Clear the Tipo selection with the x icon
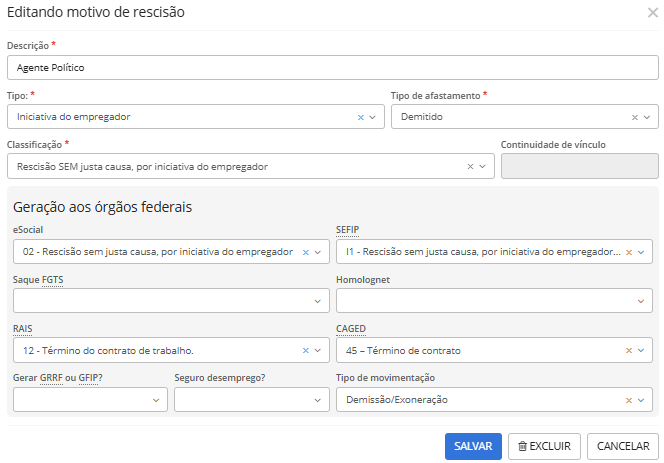The height and width of the screenshot is (463, 664). (x=360, y=117)
